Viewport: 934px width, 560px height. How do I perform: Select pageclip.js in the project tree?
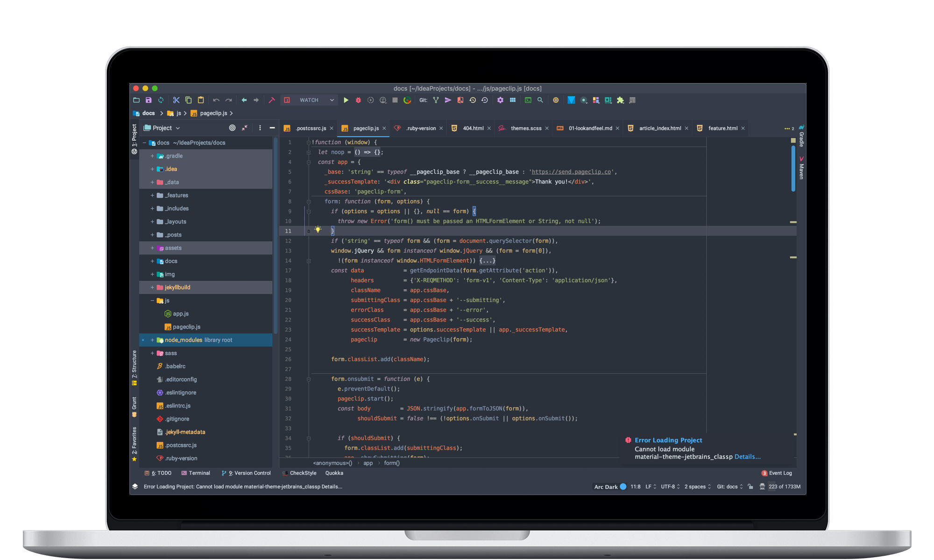[186, 327]
